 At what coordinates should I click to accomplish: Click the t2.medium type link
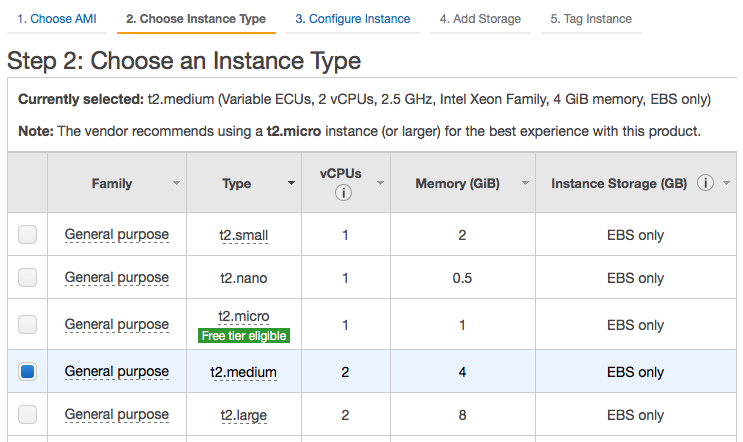click(244, 372)
